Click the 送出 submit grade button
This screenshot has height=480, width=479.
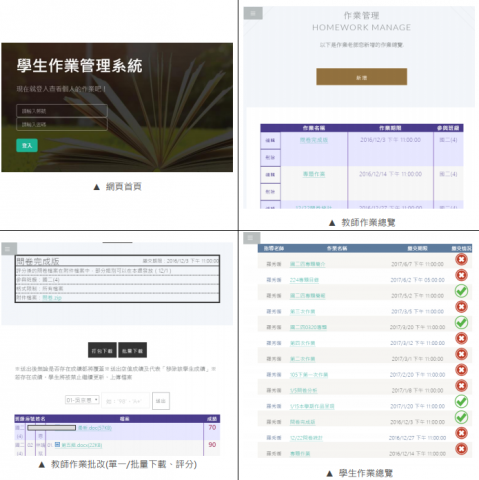[161, 401]
